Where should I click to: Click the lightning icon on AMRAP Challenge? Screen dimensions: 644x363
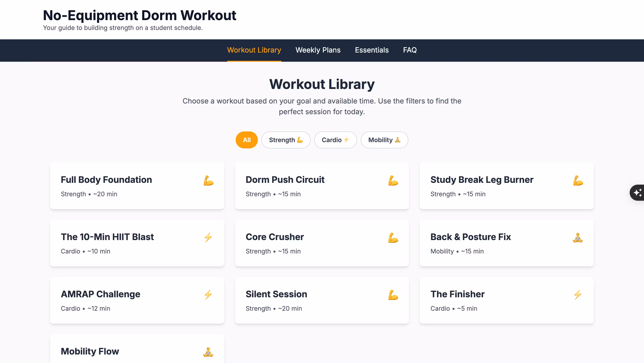[208, 295]
